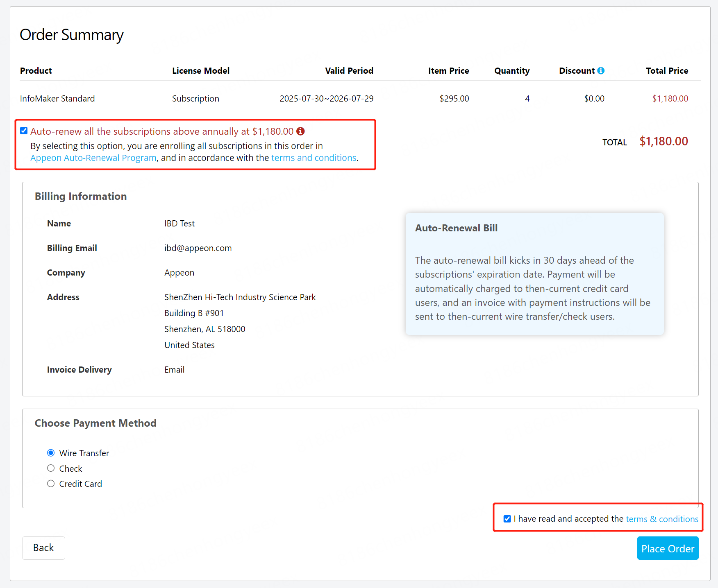Click the License Model column header

tap(201, 71)
